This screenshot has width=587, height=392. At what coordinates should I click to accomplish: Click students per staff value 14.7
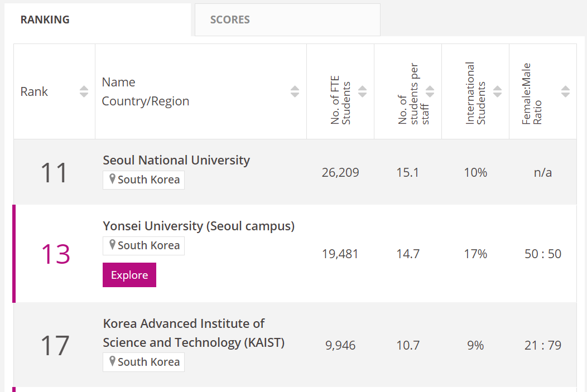pos(408,254)
